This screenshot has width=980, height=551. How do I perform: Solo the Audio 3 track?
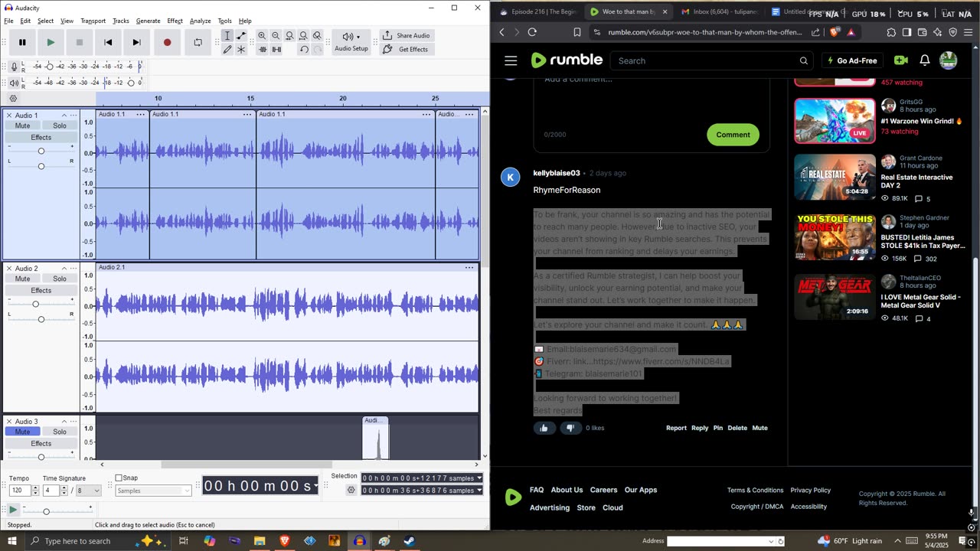tap(60, 432)
